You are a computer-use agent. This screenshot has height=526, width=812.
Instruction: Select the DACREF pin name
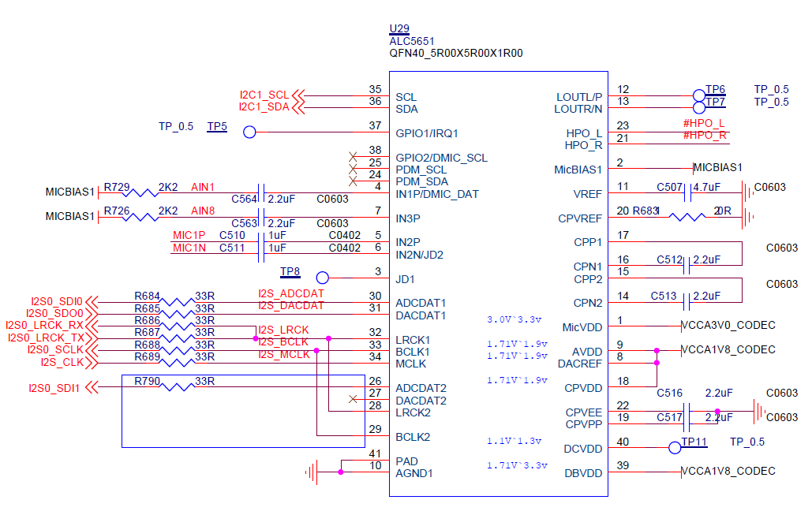(x=580, y=364)
